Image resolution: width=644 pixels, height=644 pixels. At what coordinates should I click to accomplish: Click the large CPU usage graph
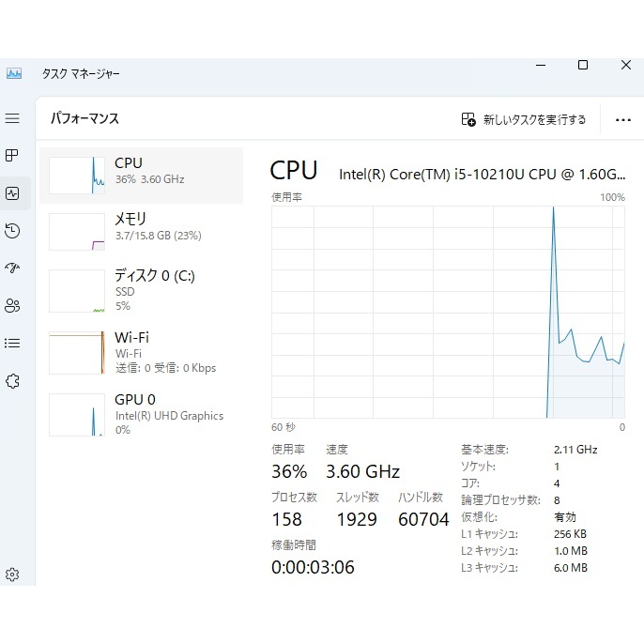(448, 312)
